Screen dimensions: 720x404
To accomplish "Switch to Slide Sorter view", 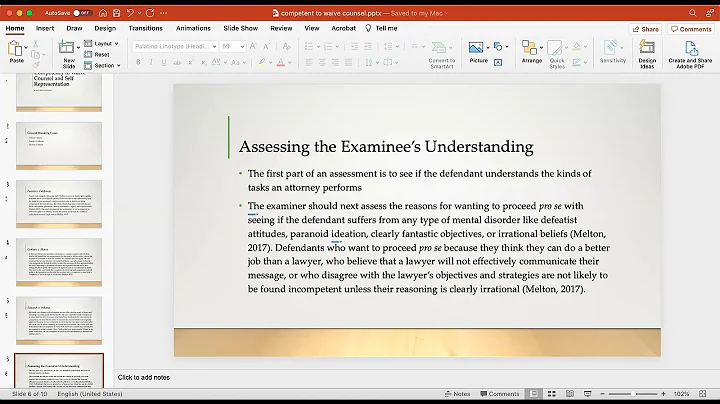I will click(x=551, y=394).
